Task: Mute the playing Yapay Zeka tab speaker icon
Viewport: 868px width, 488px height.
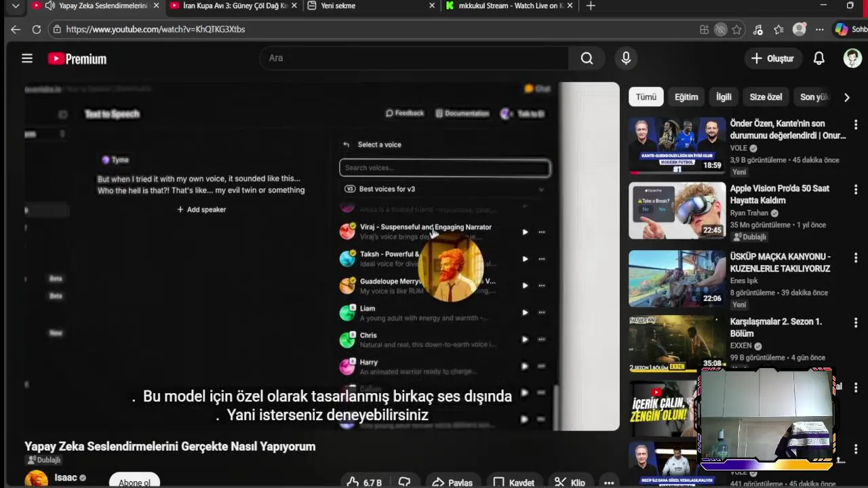Action: (x=50, y=5)
